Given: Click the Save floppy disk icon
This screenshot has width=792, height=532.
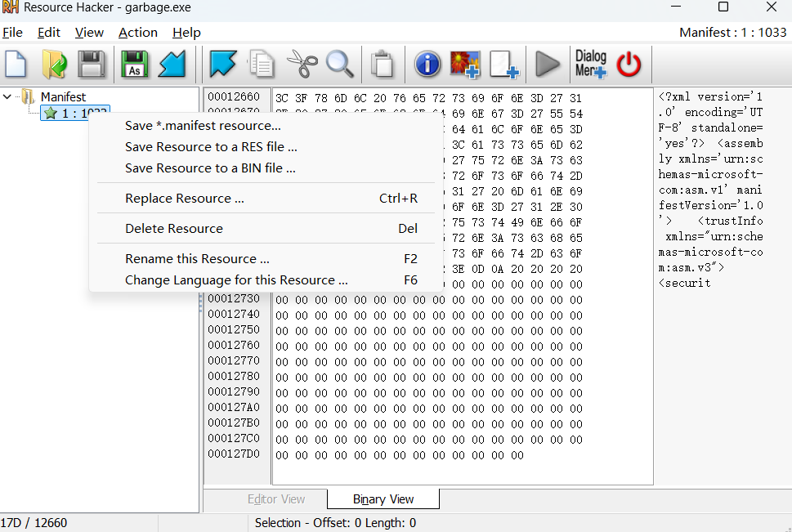Looking at the screenshot, I should point(92,65).
